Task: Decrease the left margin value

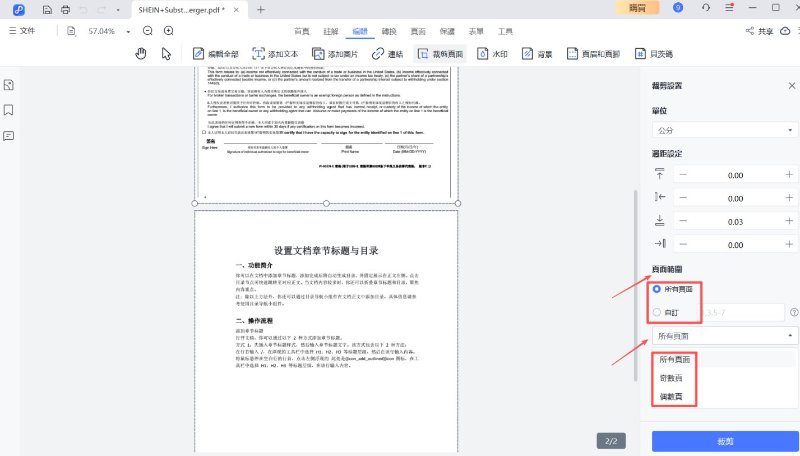Action: pos(683,197)
